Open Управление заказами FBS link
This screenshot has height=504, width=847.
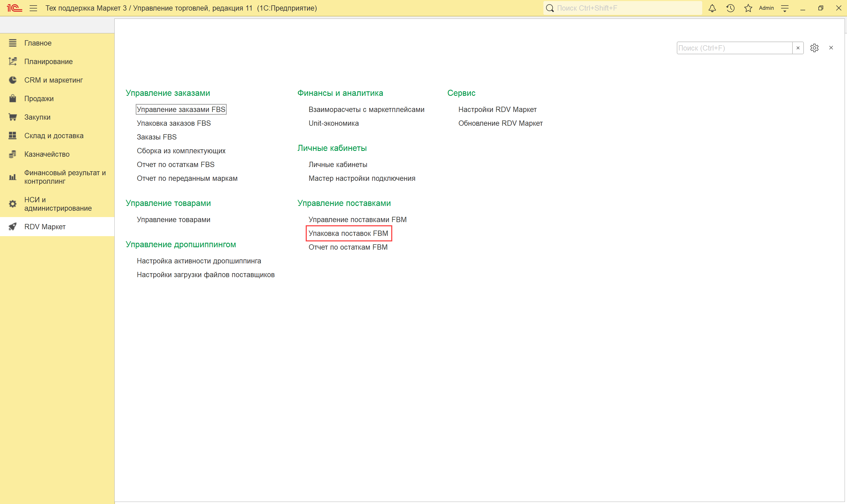181,109
